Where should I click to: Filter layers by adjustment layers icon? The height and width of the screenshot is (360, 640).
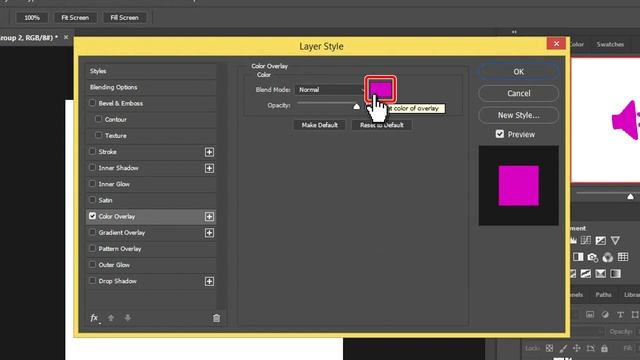[605, 314]
